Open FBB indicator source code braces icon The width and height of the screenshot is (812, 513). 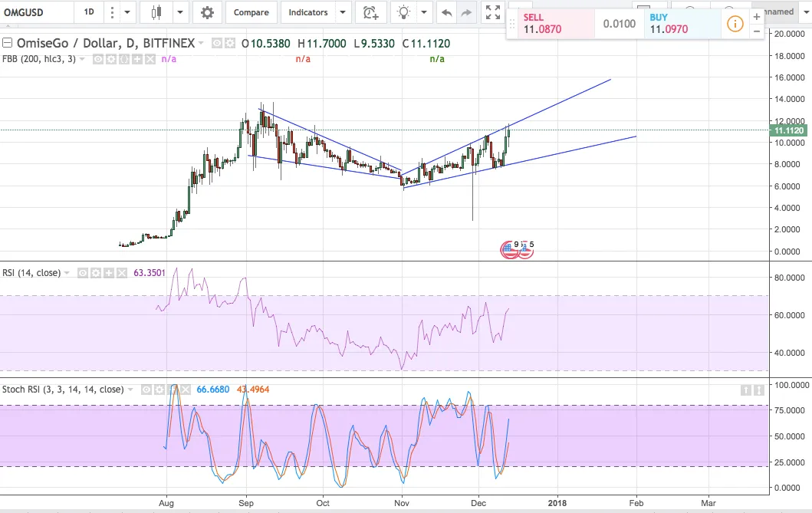tap(124, 60)
